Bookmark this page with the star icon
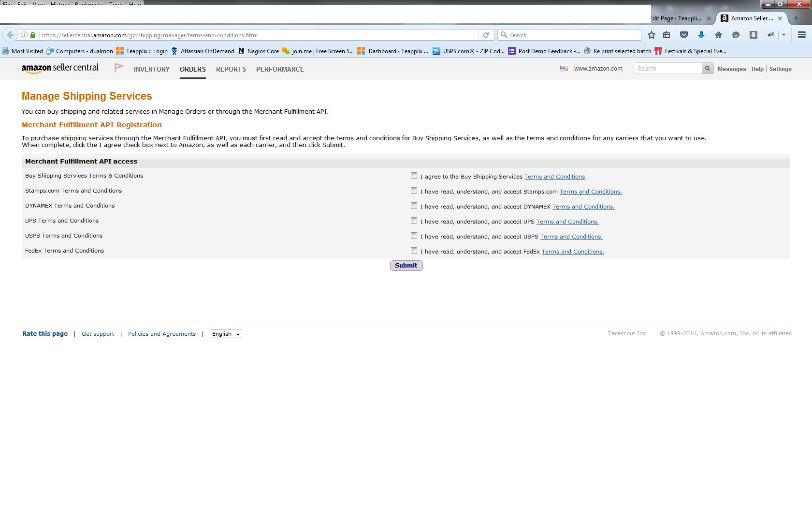The width and height of the screenshot is (812, 508). [x=652, y=35]
